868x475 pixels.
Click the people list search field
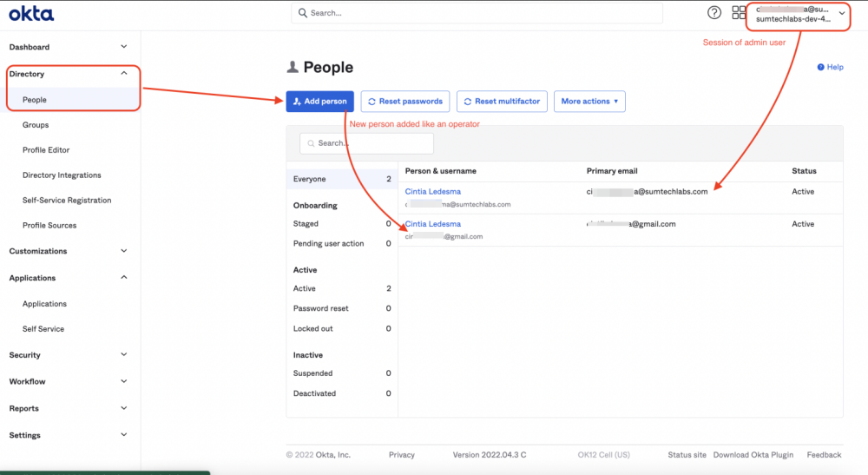pyautogui.click(x=358, y=143)
